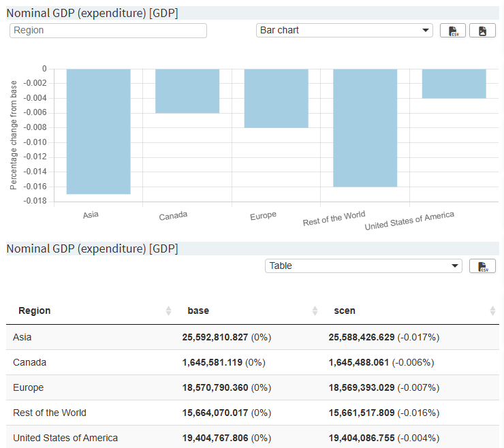This screenshot has width=504, height=448.
Task: Select the base column header
Action: pyautogui.click(x=198, y=310)
